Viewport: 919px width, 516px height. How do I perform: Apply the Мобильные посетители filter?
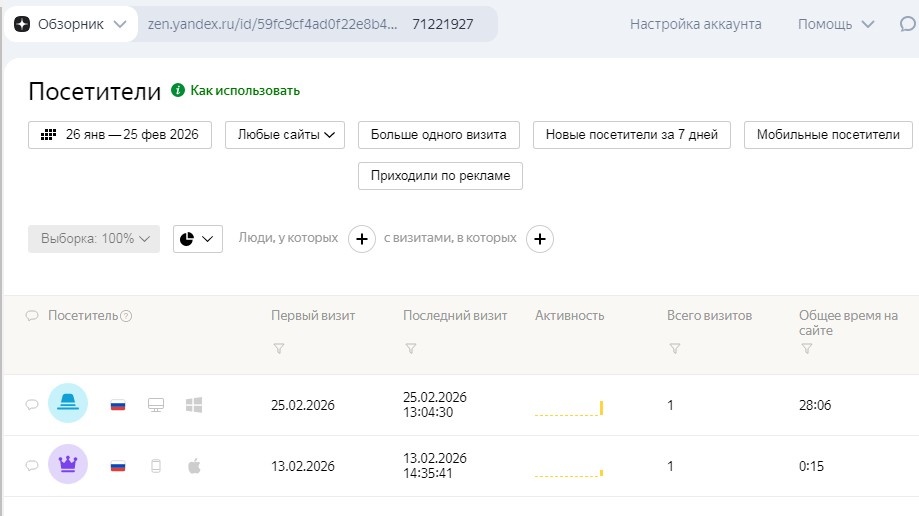828,135
